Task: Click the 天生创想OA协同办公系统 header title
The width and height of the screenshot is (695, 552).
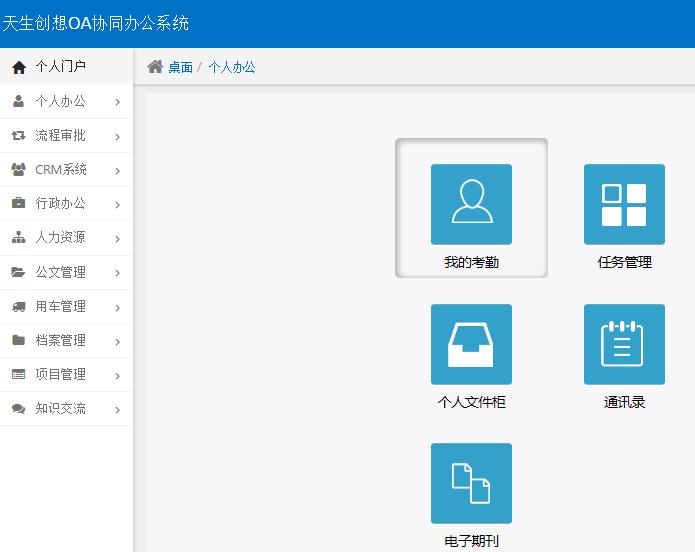Action: point(96,23)
